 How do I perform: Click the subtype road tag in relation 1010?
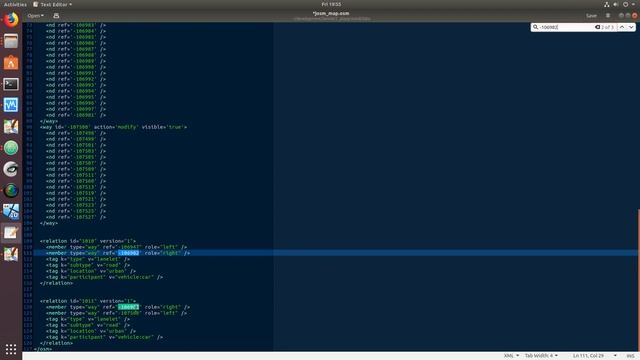coord(88,265)
